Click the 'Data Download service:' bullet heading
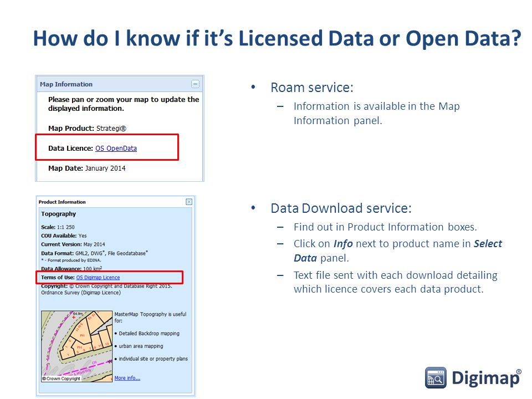Viewport: 532px width, 399px height. pyautogui.click(x=341, y=208)
